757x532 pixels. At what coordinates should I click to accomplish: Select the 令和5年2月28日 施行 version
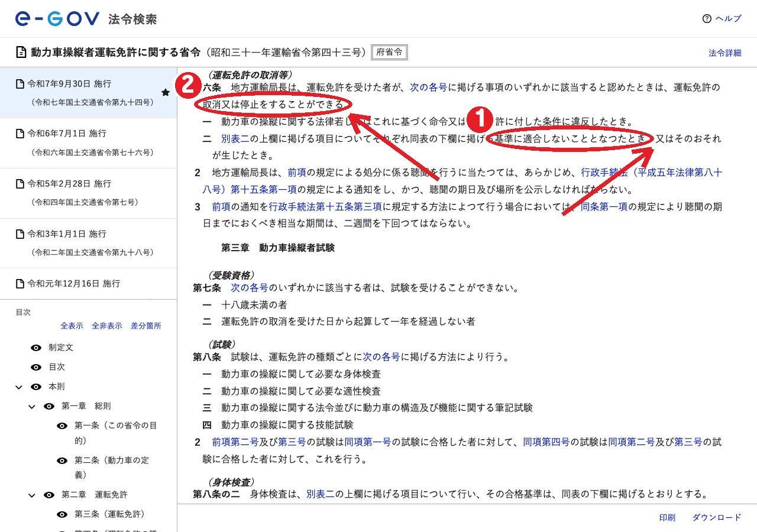[x=88, y=193]
